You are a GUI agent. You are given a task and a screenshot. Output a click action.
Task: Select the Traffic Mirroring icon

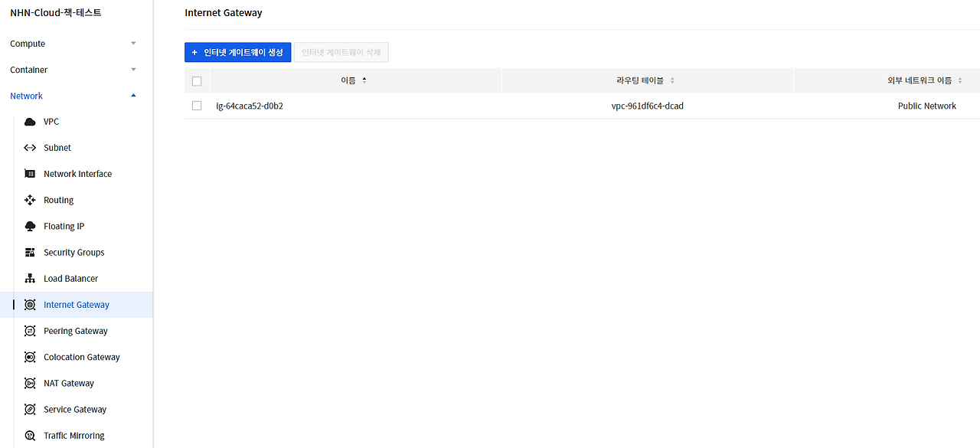(x=30, y=435)
